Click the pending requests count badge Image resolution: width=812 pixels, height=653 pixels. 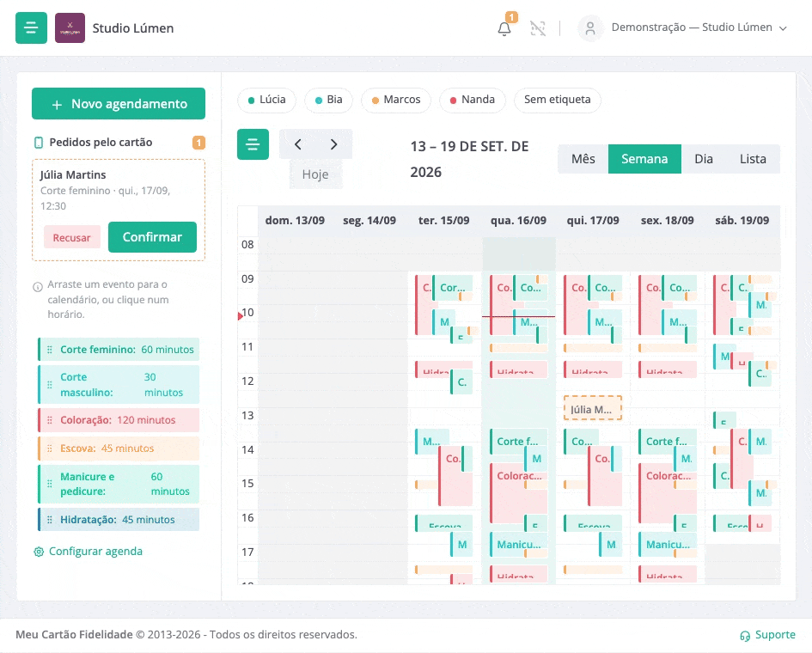coord(198,143)
